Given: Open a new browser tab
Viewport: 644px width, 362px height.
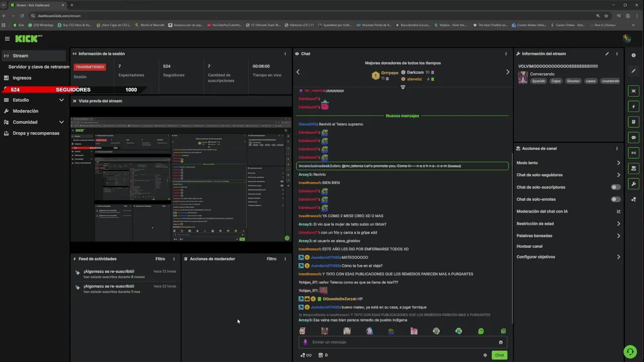Looking at the screenshot, I should tap(71, 5).
